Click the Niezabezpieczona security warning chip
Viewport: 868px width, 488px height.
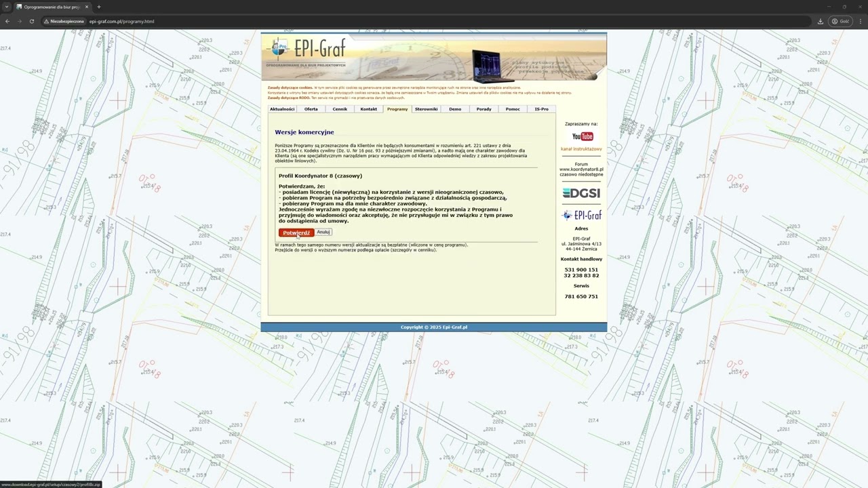click(x=65, y=21)
